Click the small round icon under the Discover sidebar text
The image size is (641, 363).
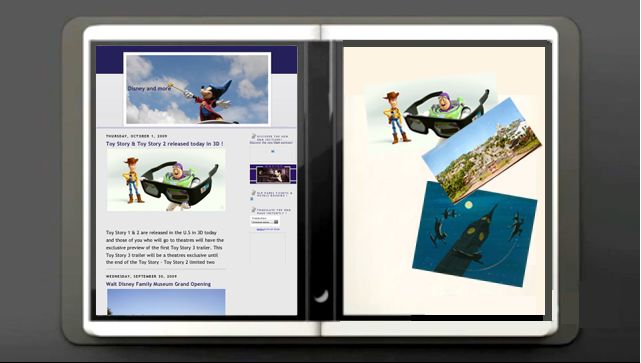pos(273,151)
